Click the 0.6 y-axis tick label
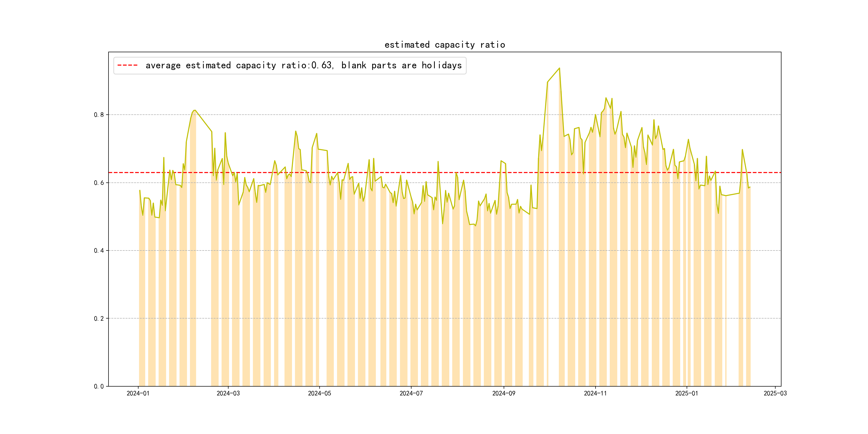The image size is (868, 434). pos(99,183)
